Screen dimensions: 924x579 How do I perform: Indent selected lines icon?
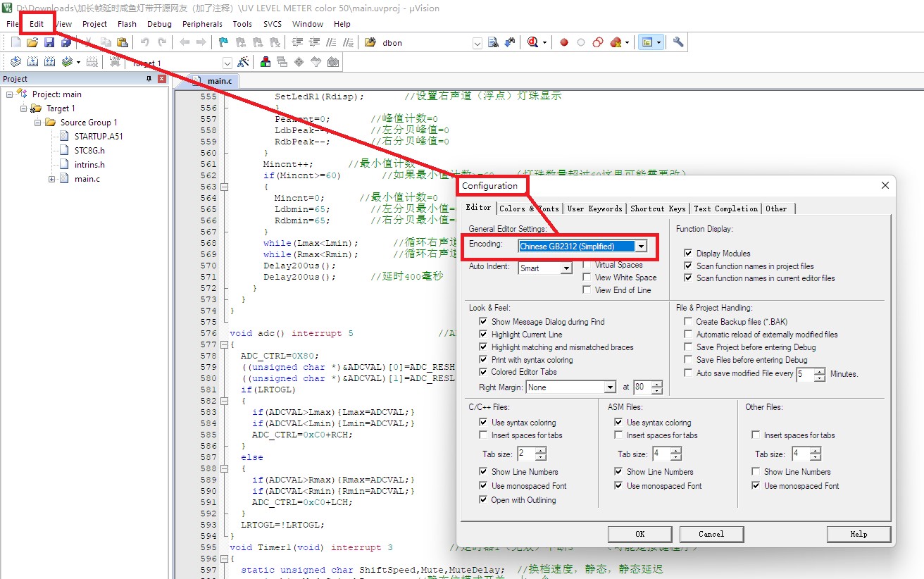point(297,42)
